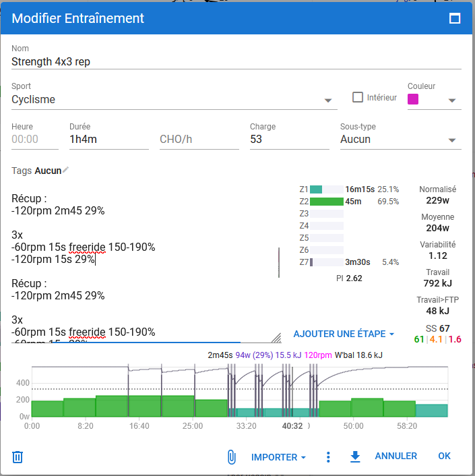Click the magenta color swatch
475x476 pixels.
coord(413,99)
